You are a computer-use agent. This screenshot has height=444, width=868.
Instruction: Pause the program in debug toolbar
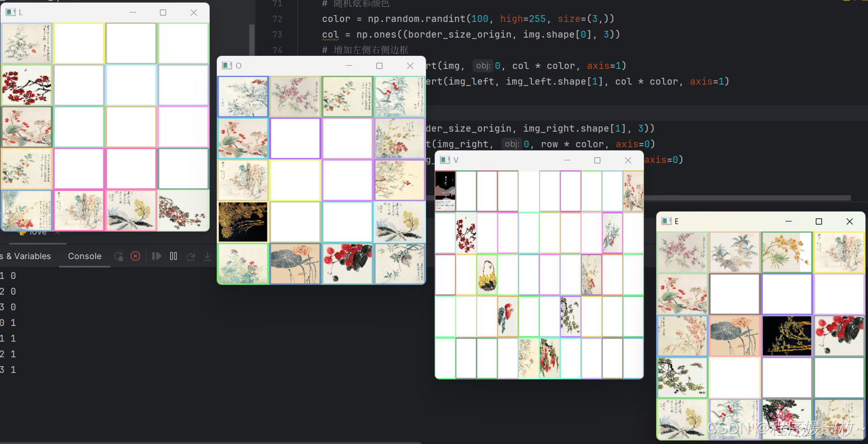pos(173,256)
